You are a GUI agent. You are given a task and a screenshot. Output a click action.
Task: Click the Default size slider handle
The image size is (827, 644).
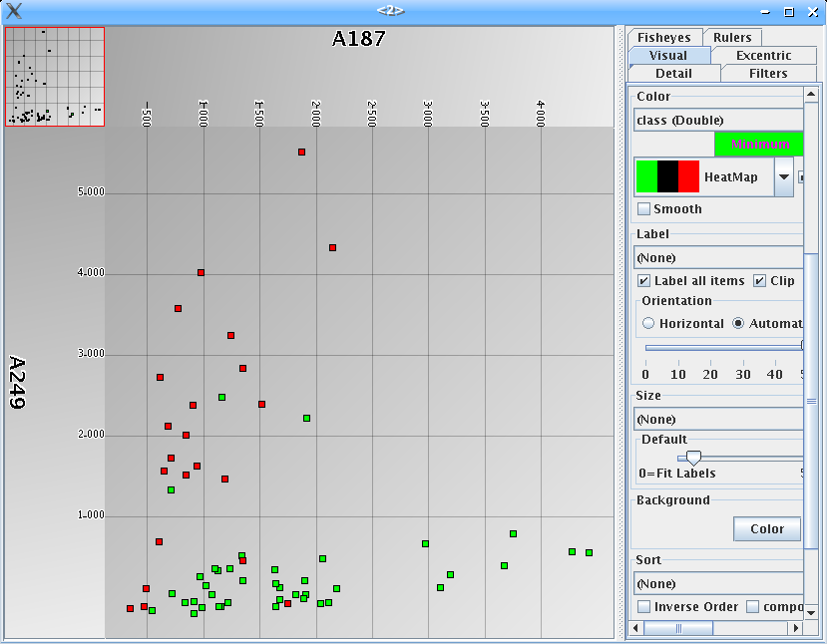point(693,458)
